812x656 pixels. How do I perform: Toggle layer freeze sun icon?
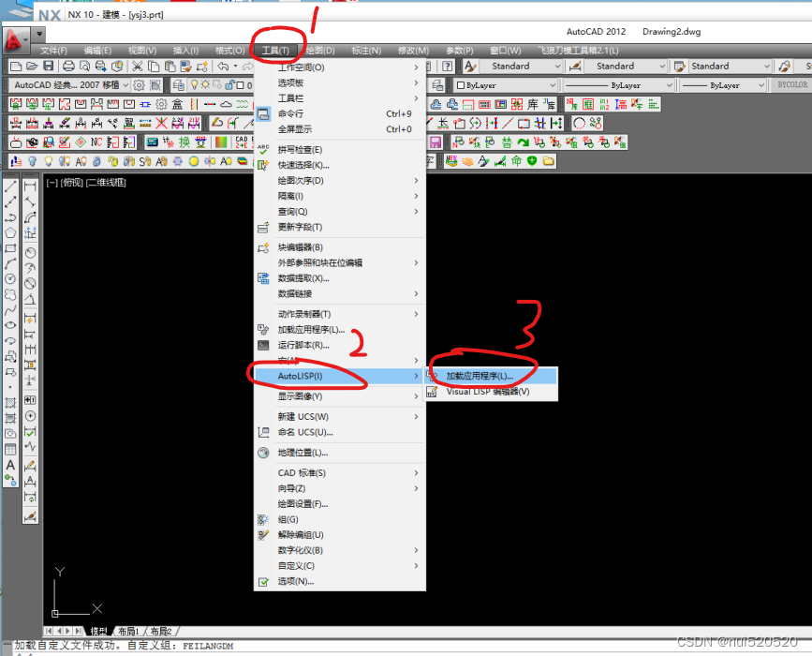206,85
